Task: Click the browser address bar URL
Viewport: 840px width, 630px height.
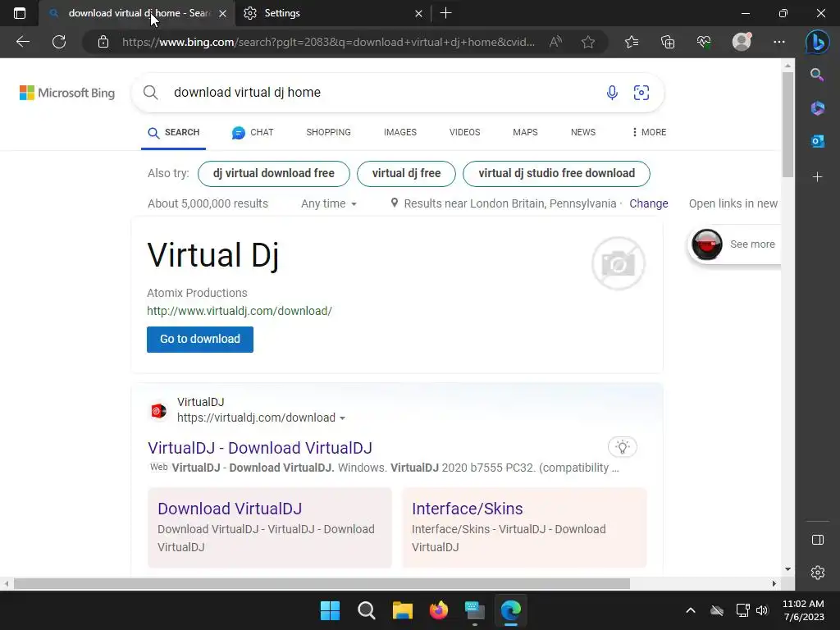Action: (x=328, y=42)
